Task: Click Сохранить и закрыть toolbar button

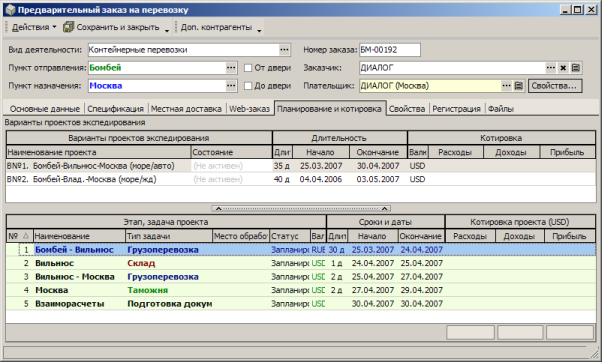Action: [117, 27]
